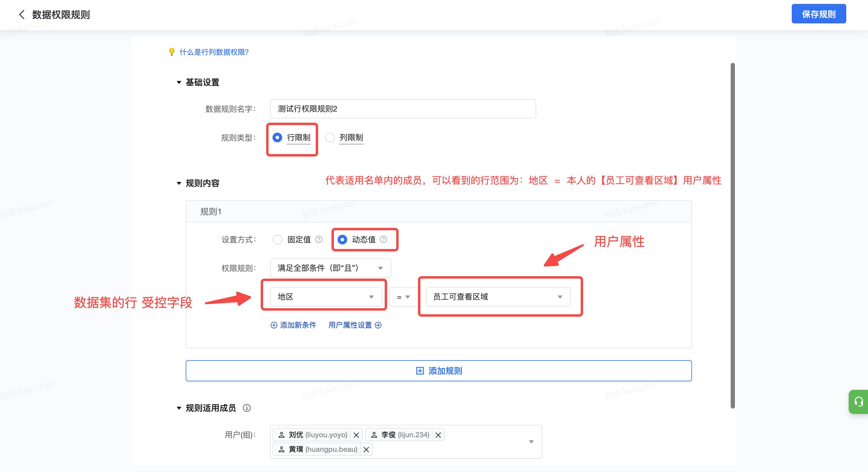This screenshot has height=472, width=868.
Task: Click the info icon beside 规则适用成员
Action: click(247, 408)
